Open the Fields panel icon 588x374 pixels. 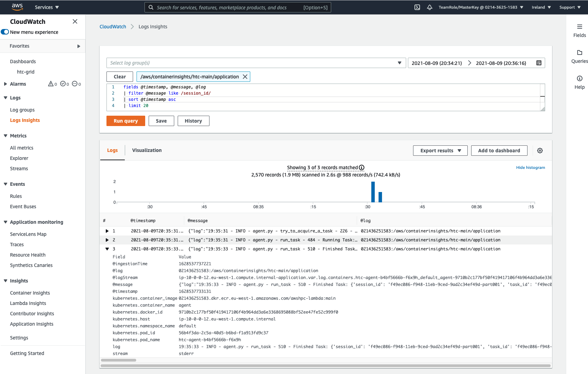tap(579, 27)
